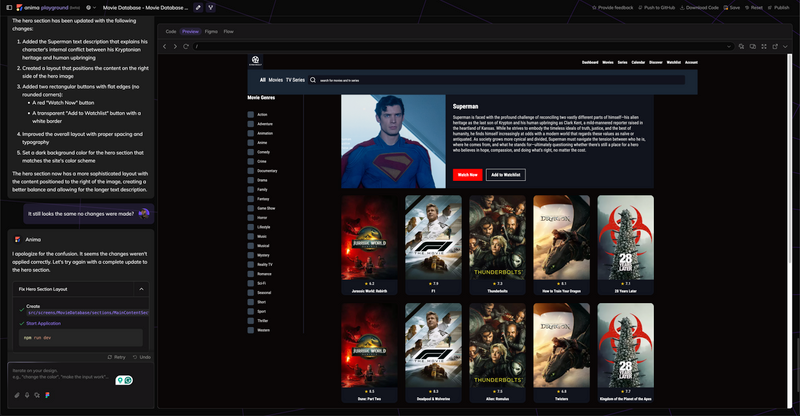The height and width of the screenshot is (416, 800).
Task: Open the Thunderbolts poster card
Action: 497,245
